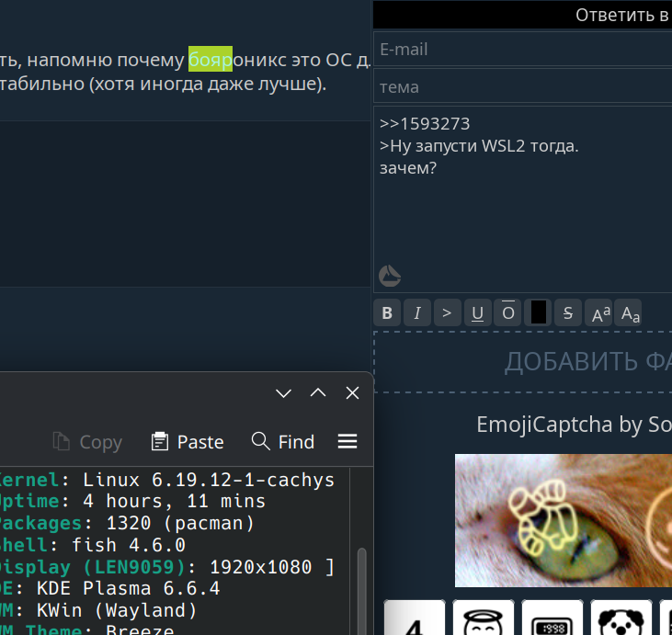Select the angel face captcha emoji
672x635 pixels.
483,618
